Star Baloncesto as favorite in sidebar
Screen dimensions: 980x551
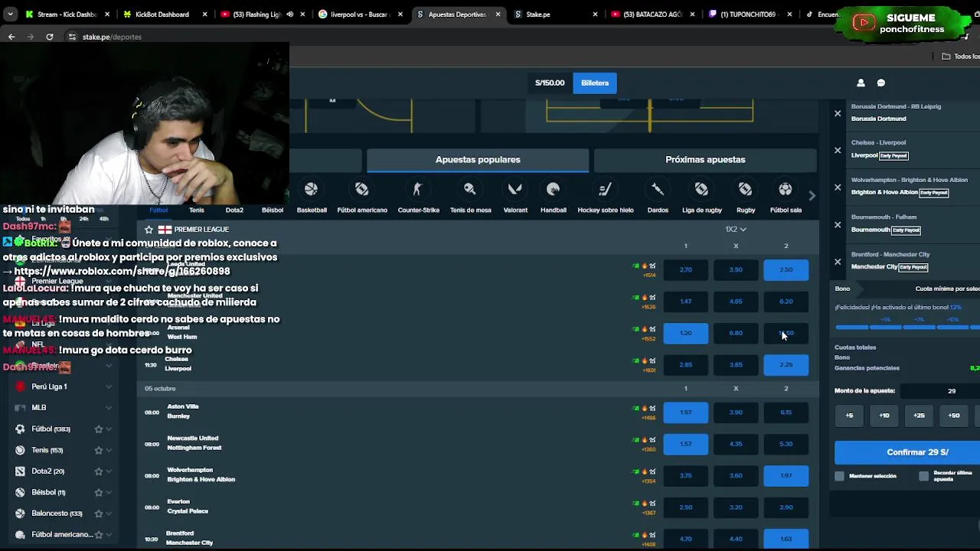tap(98, 514)
